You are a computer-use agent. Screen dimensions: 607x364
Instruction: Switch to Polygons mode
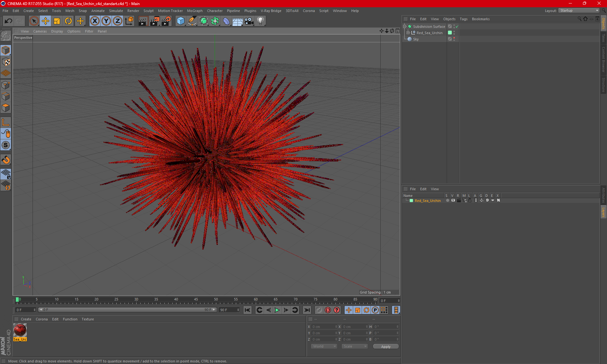tap(6, 108)
